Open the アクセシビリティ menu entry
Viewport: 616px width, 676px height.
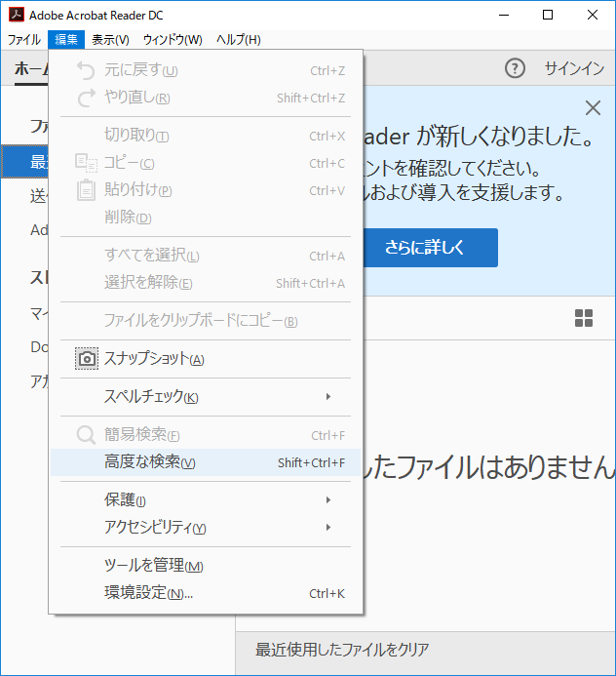click(206, 528)
